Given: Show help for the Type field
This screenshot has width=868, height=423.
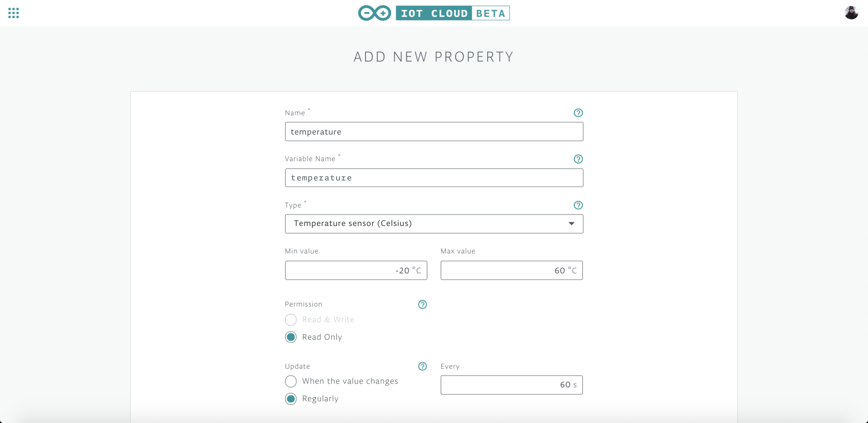Looking at the screenshot, I should [578, 205].
